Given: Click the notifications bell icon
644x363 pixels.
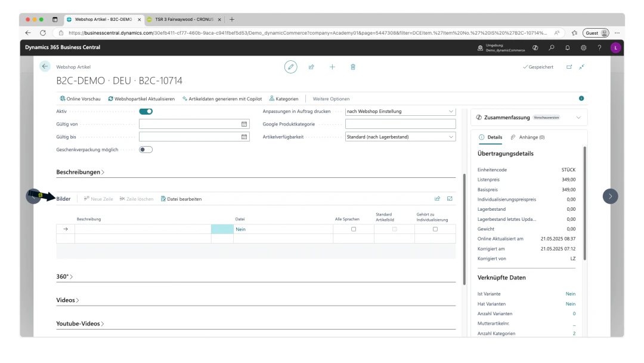Looking at the screenshot, I should pos(567,48).
